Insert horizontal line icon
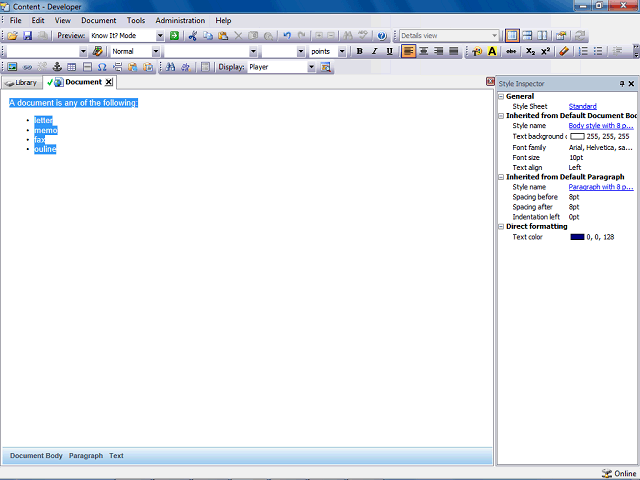Viewport: 640px width, 480px height. [x=87, y=67]
